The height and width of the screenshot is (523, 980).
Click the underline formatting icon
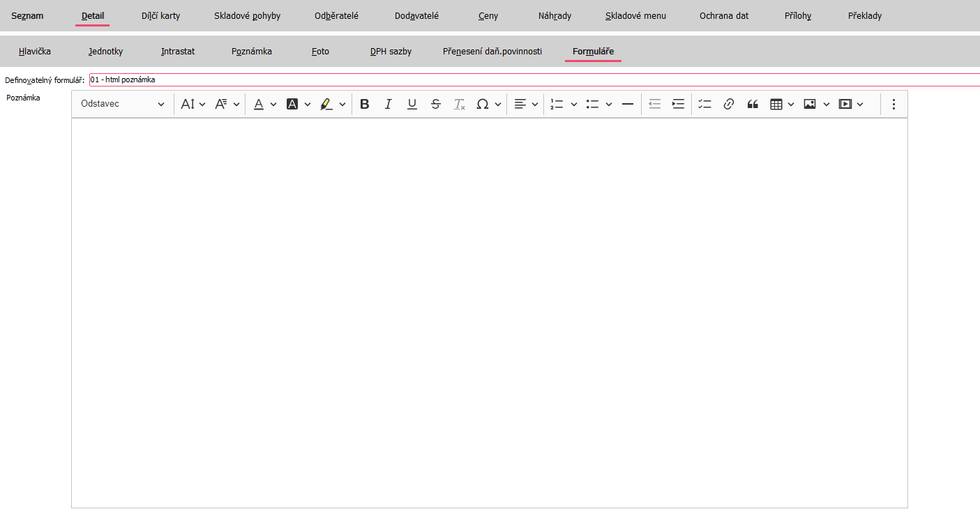point(412,104)
